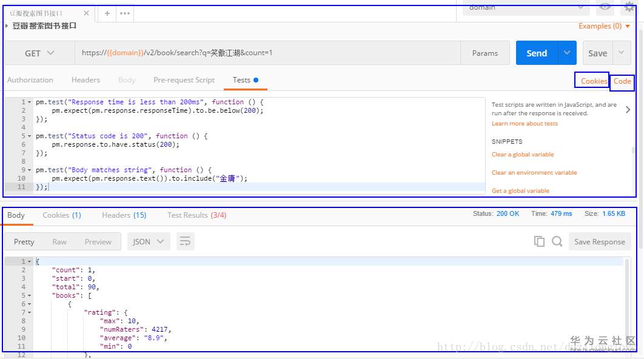Toggle line wrap icon beside JSON
Image resolution: width=644 pixels, height=359 pixels.
click(x=185, y=241)
